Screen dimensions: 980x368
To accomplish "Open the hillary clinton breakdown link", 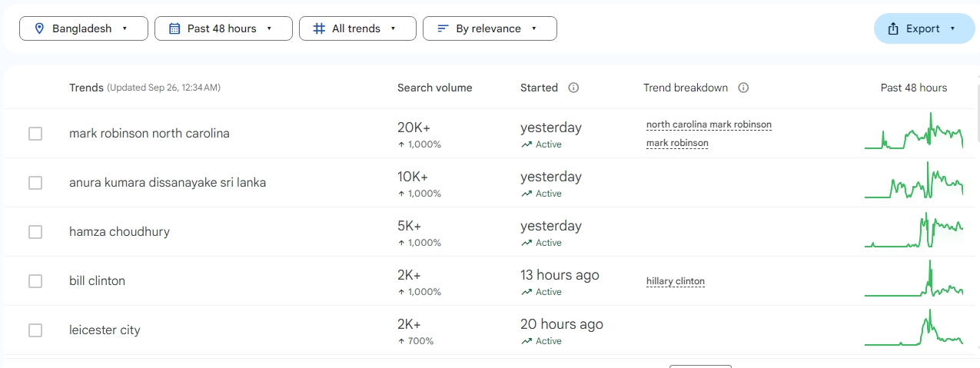I will click(676, 281).
